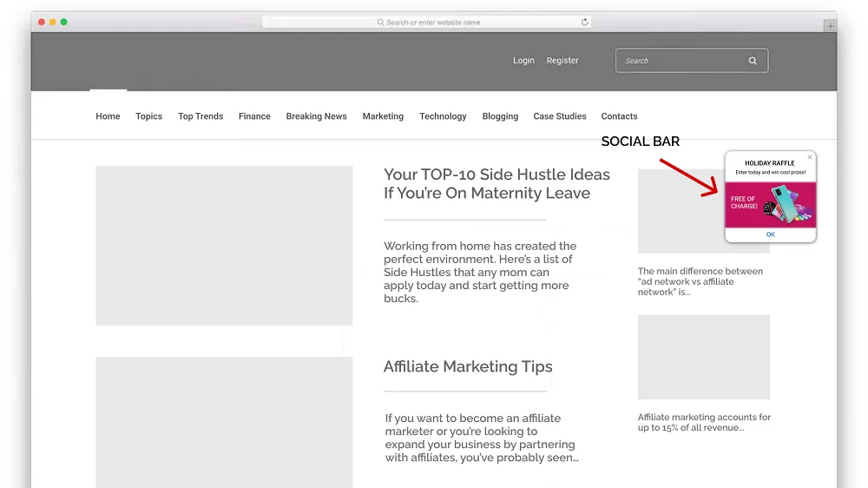Focus the site Search field

click(681, 61)
